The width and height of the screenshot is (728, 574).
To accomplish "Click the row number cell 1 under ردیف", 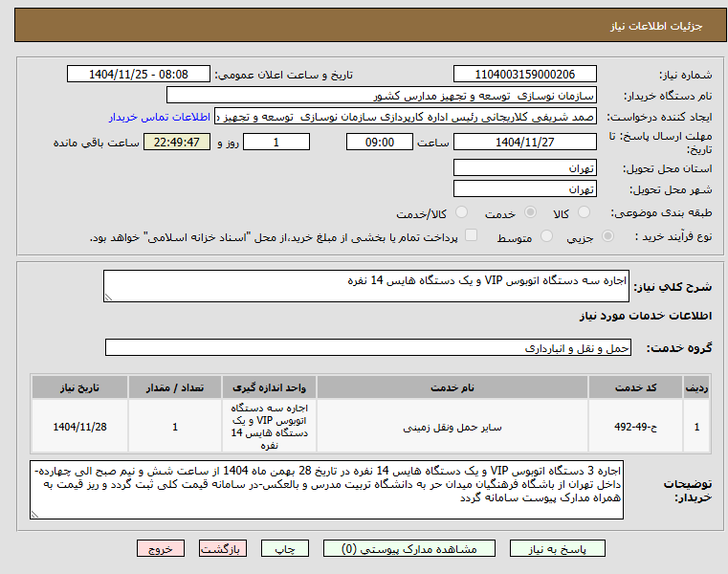I will pos(696,427).
